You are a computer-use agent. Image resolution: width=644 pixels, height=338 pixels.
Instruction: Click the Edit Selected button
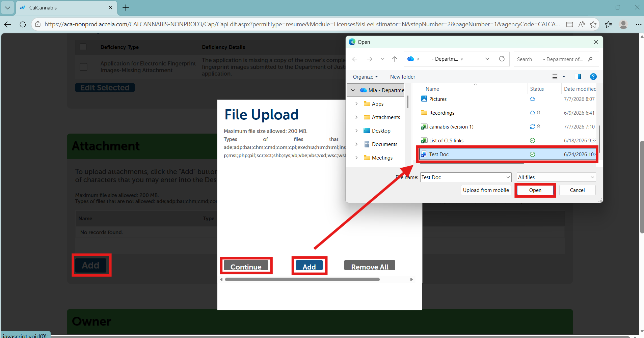click(x=105, y=88)
